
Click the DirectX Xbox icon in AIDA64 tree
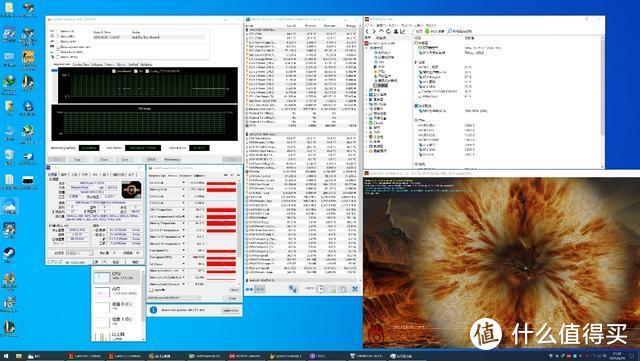point(371,123)
